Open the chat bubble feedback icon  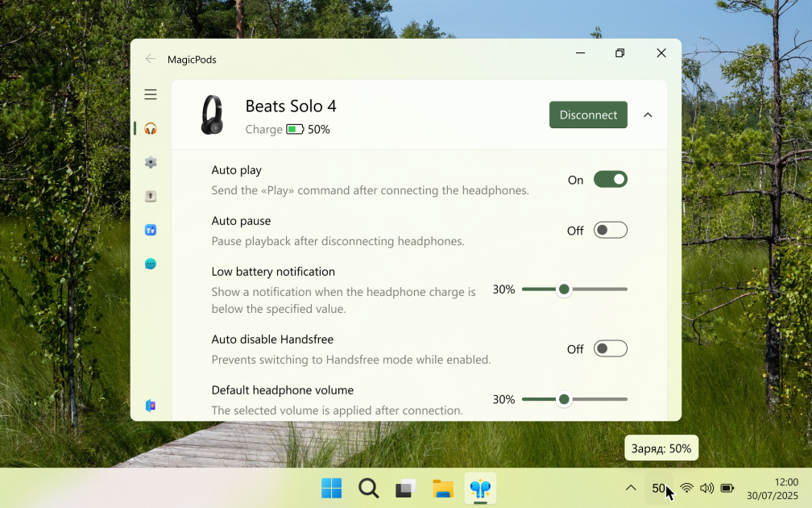pyautogui.click(x=150, y=264)
